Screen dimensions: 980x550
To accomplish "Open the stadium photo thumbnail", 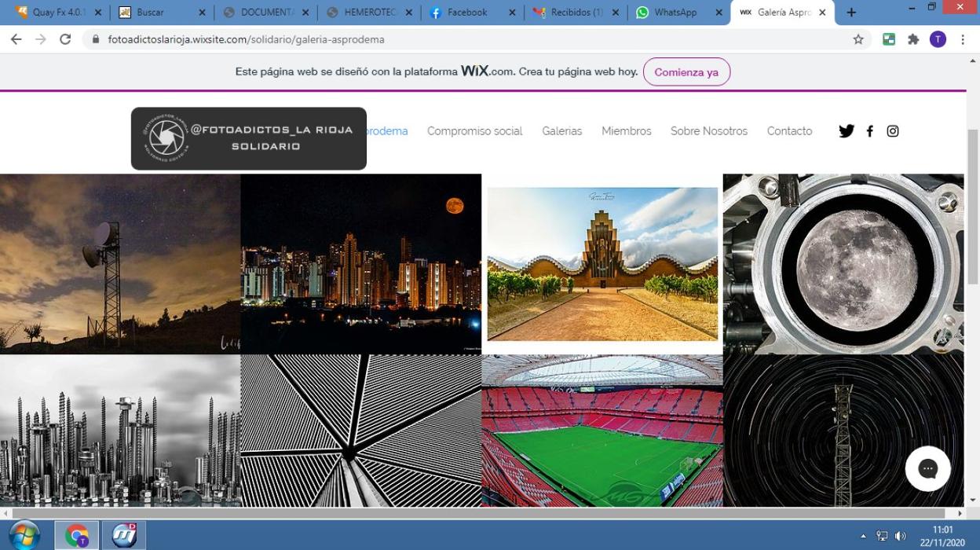I will [602, 431].
